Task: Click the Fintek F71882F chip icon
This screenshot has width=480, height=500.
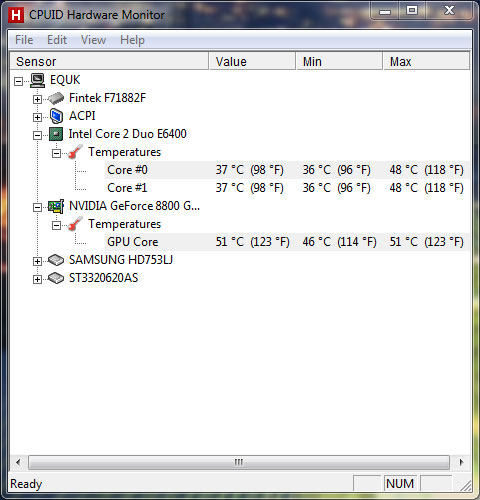Action: (56, 98)
